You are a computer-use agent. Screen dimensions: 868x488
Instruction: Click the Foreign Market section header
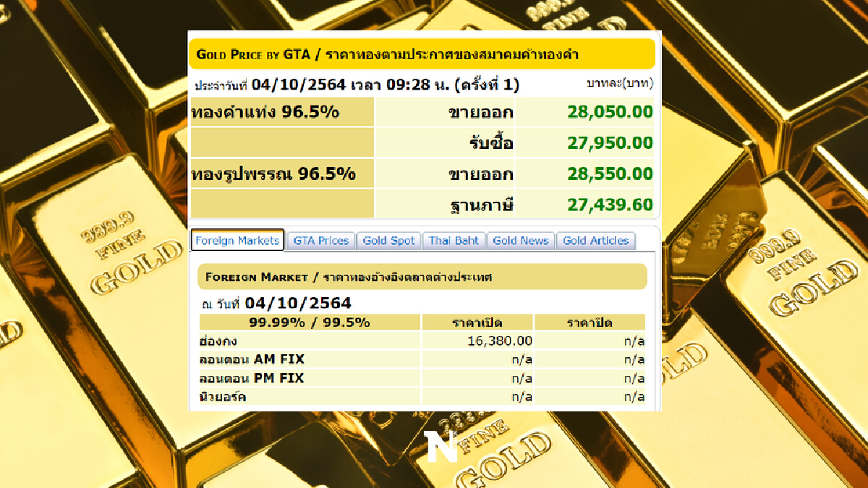(422, 277)
